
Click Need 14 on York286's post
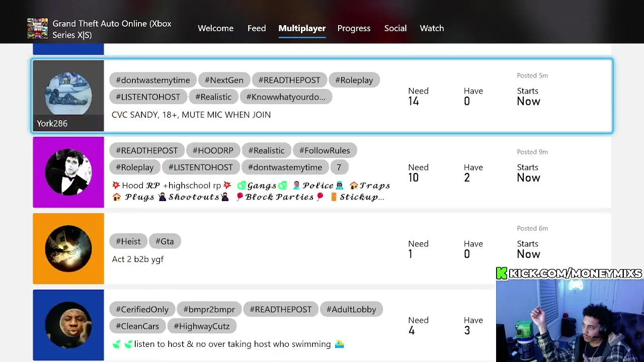point(418,96)
